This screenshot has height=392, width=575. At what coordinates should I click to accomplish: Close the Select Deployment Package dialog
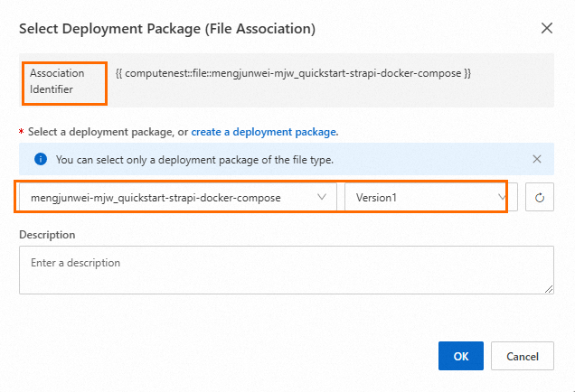[x=547, y=28]
